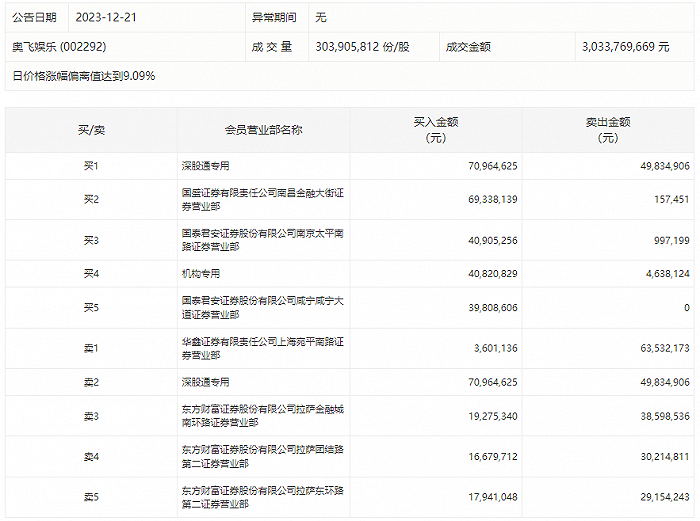The image size is (700, 521).
Task: Select buy amount 69,338,139
Action: (x=493, y=200)
